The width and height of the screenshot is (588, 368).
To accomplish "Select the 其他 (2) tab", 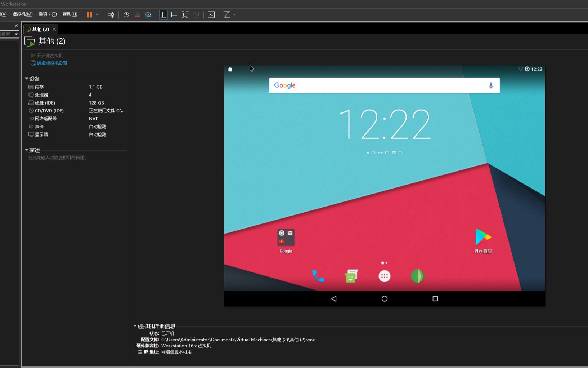I will point(40,29).
